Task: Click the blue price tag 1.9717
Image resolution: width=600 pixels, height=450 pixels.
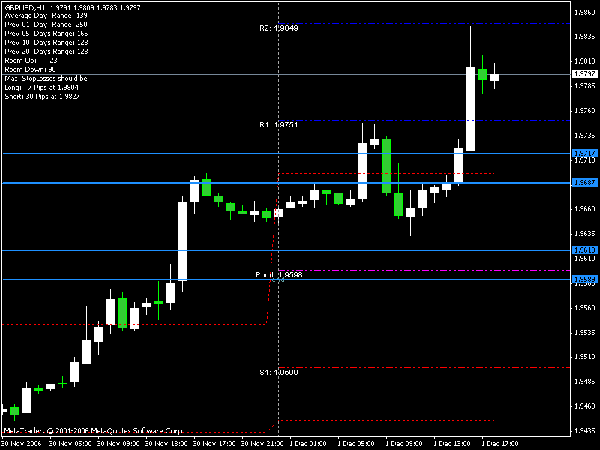Action: [585, 153]
